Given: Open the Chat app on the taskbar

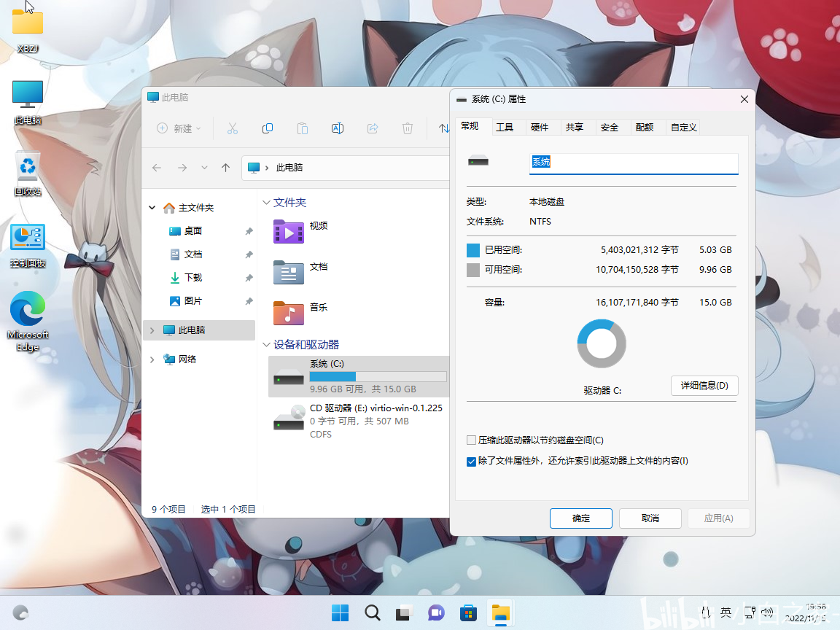Looking at the screenshot, I should tap(436, 612).
